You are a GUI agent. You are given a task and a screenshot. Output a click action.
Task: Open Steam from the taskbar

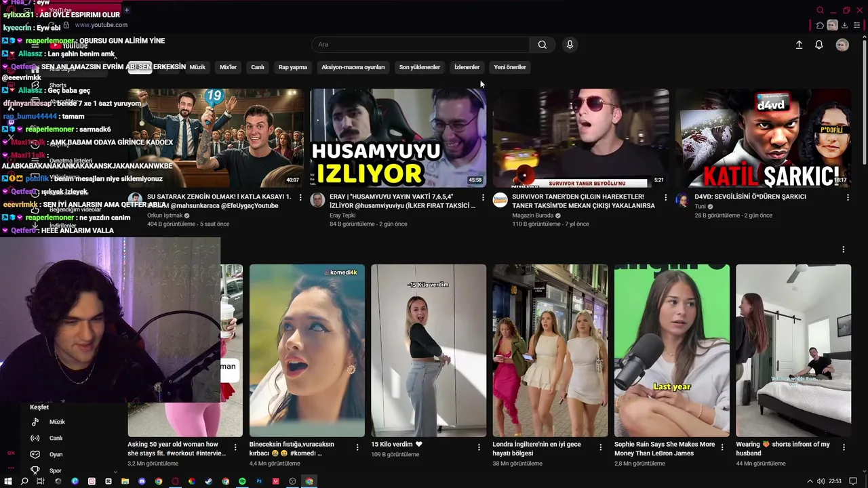[208, 481]
